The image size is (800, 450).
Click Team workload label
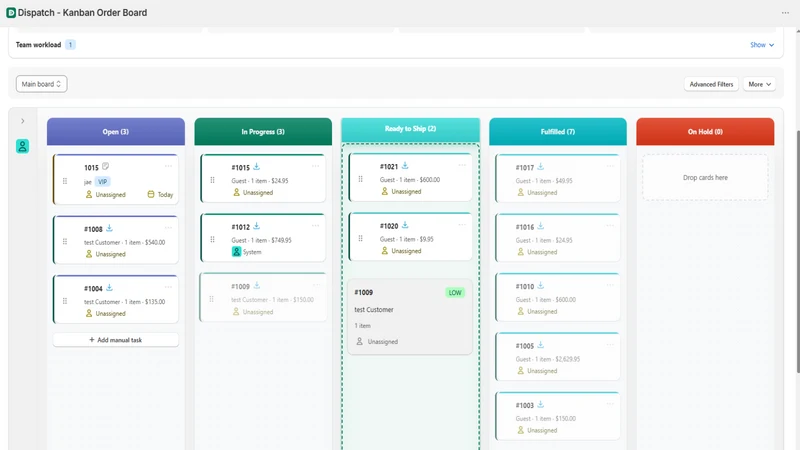point(38,45)
